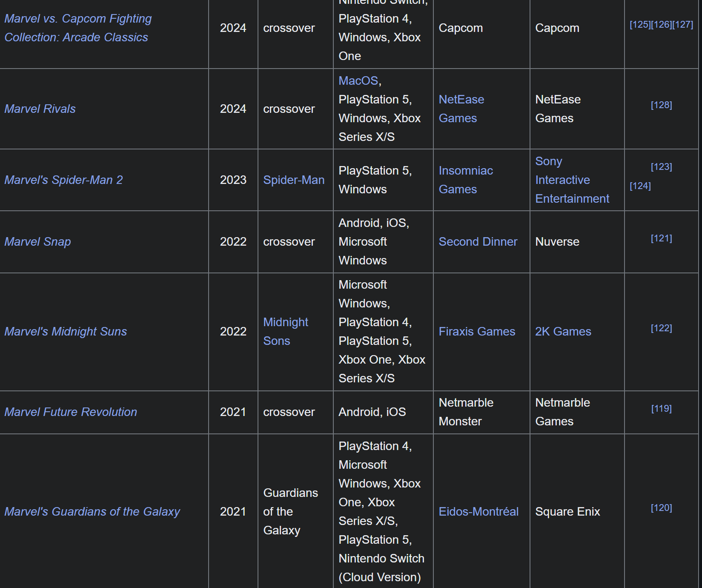Viewport: 702px width, 588px height.
Task: Open Marvel's Guardians of the Galaxy link
Action: pos(92,512)
